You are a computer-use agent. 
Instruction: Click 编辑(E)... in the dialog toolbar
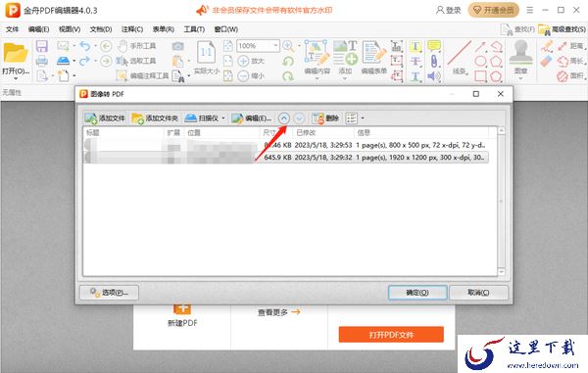[x=251, y=118]
